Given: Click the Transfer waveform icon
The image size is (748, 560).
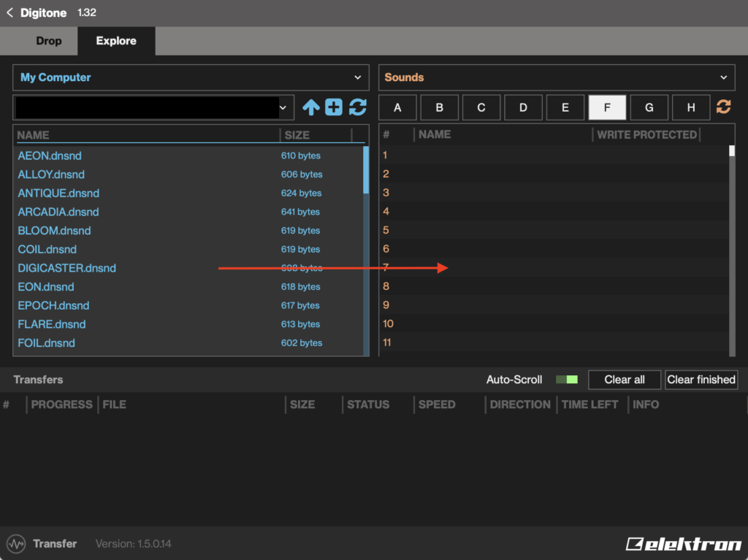Looking at the screenshot, I should [15, 544].
